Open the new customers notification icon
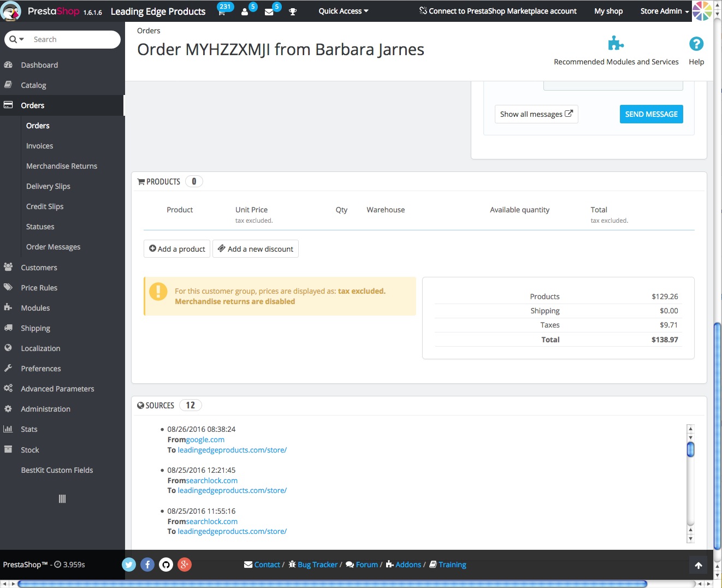Screen dimensions: 722x588 245,11
